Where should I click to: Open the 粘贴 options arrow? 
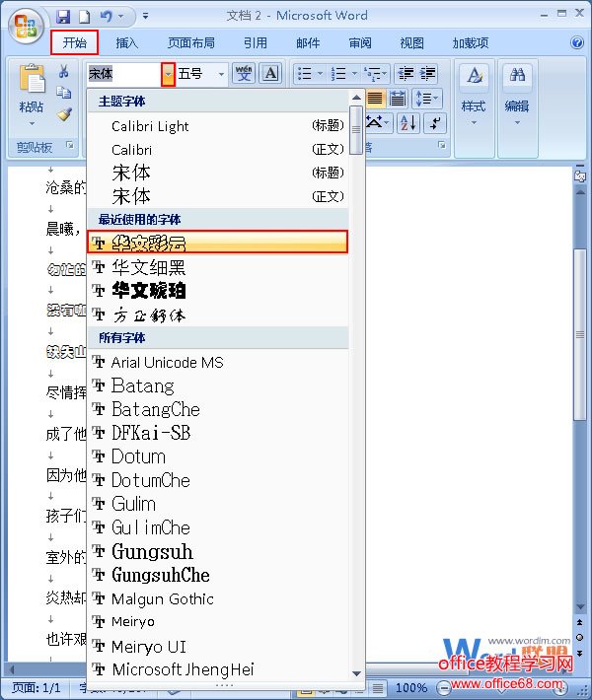(32, 123)
